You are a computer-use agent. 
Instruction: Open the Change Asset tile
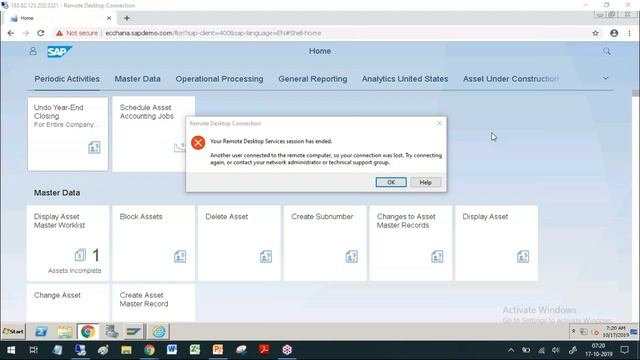(x=68, y=302)
